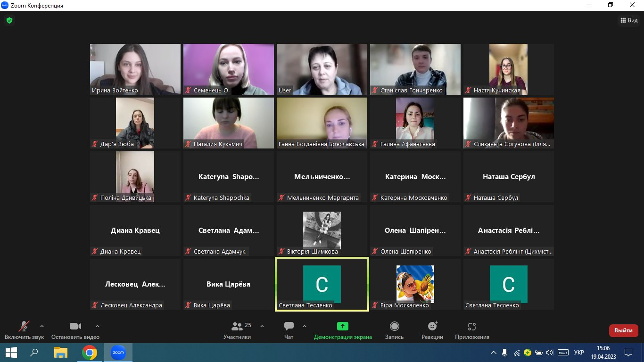Open the Apps (Приложения) icon
This screenshot has width=644, height=362.
[471, 327]
